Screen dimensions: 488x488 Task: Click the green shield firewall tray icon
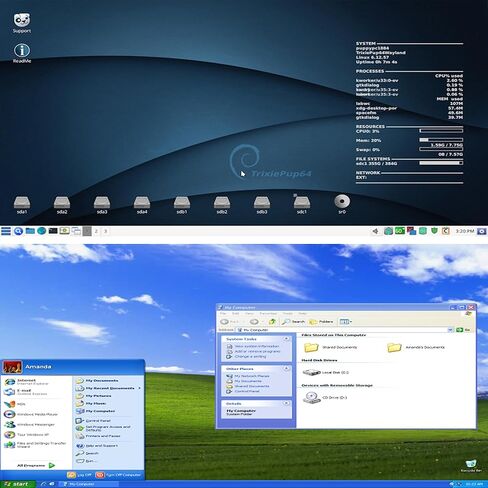(x=434, y=231)
